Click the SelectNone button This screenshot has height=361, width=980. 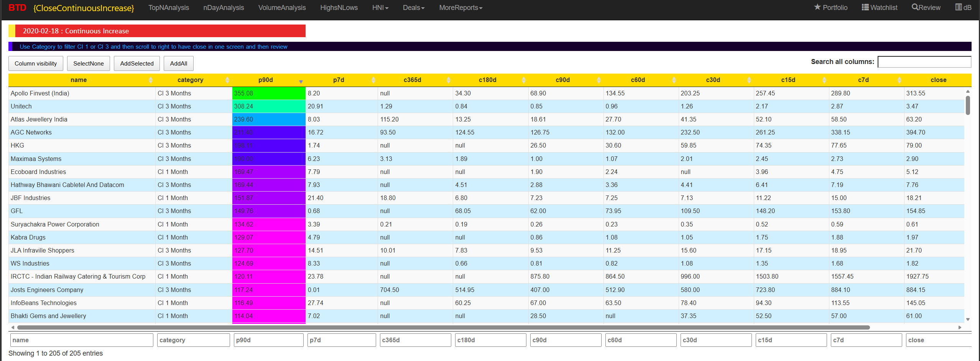click(x=89, y=64)
